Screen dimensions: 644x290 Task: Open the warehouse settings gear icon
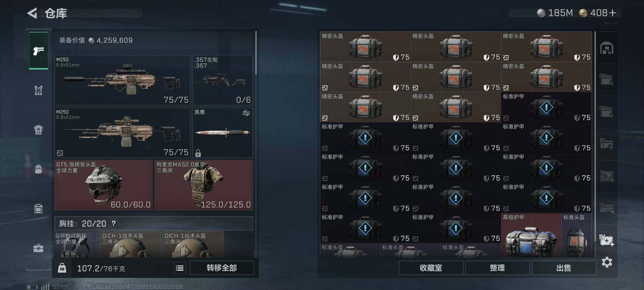tap(607, 262)
